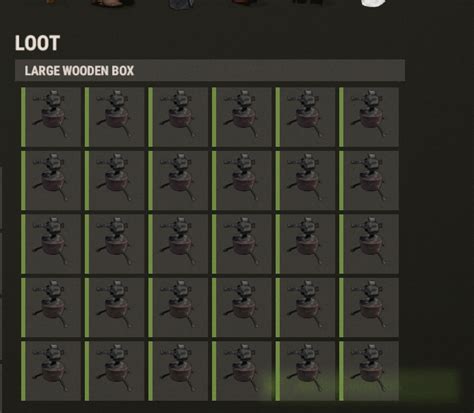Click auto turret in fourth row, fifth column
Viewport: 474px width, 413px height.
(306, 307)
